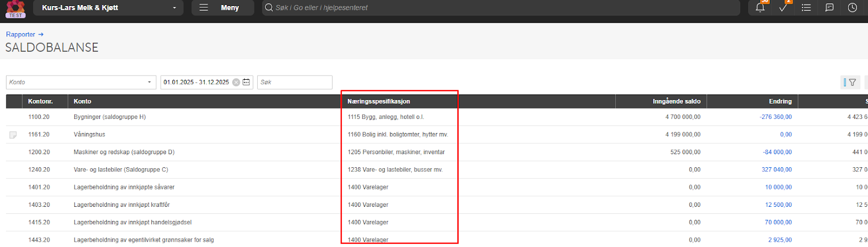
Task: Click 1160 Bolig inkl. boligtomter cell
Action: pos(398,135)
